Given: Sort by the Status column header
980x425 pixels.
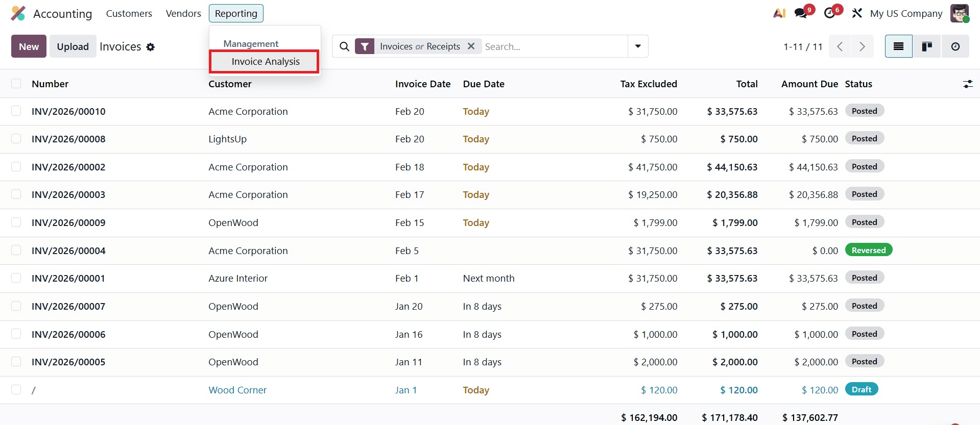Looking at the screenshot, I should coord(858,84).
